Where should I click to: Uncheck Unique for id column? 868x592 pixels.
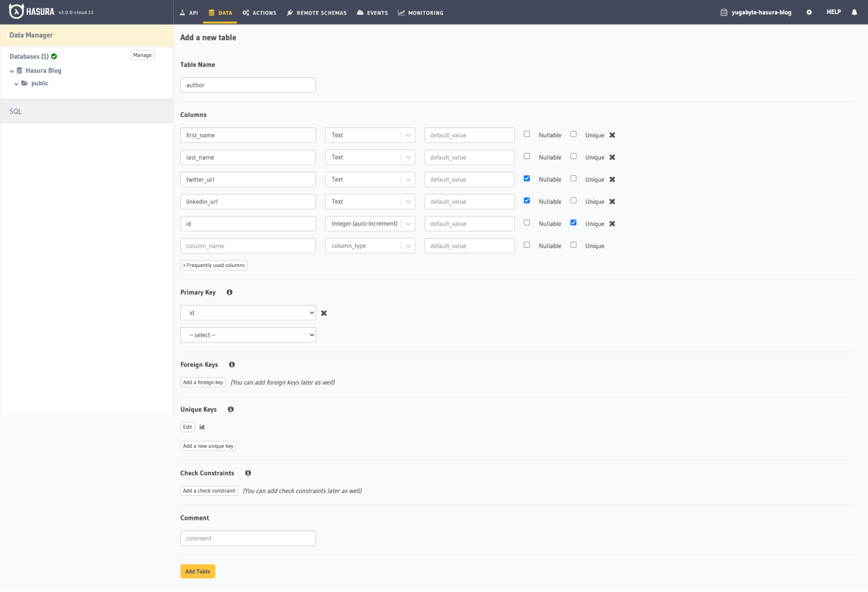point(573,223)
